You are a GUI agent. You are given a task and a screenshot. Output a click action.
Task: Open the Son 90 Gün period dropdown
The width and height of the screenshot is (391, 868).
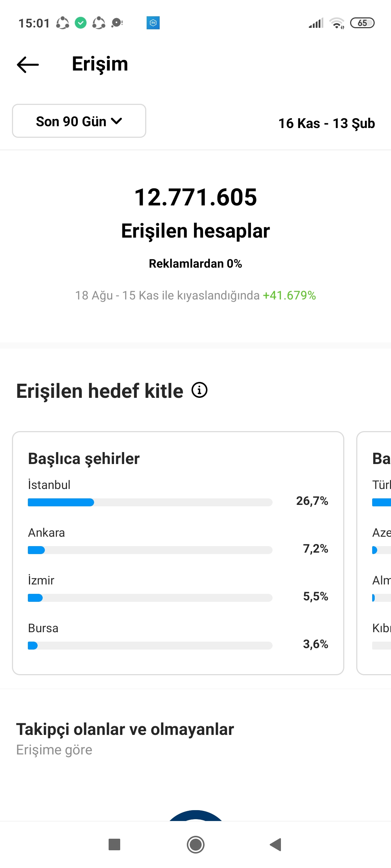(x=79, y=121)
